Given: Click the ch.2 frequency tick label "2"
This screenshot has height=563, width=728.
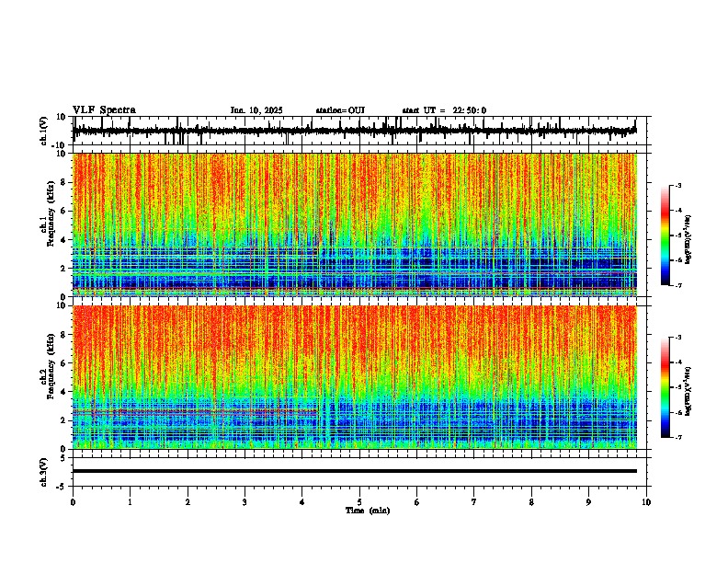Looking at the screenshot, I should point(63,420).
